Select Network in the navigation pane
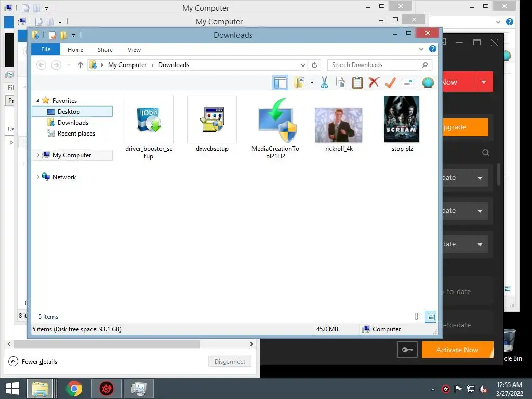The width and height of the screenshot is (532, 399). pyautogui.click(x=64, y=177)
